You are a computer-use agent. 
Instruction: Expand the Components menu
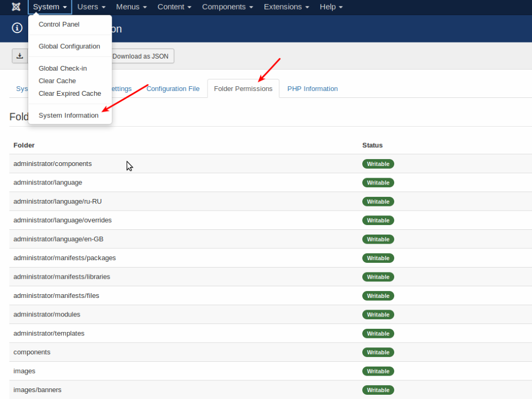[228, 7]
